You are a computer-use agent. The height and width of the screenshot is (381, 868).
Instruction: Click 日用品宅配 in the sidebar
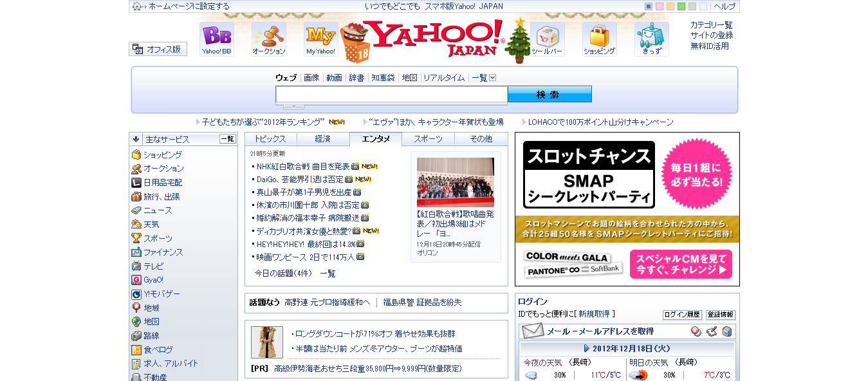coord(163,183)
